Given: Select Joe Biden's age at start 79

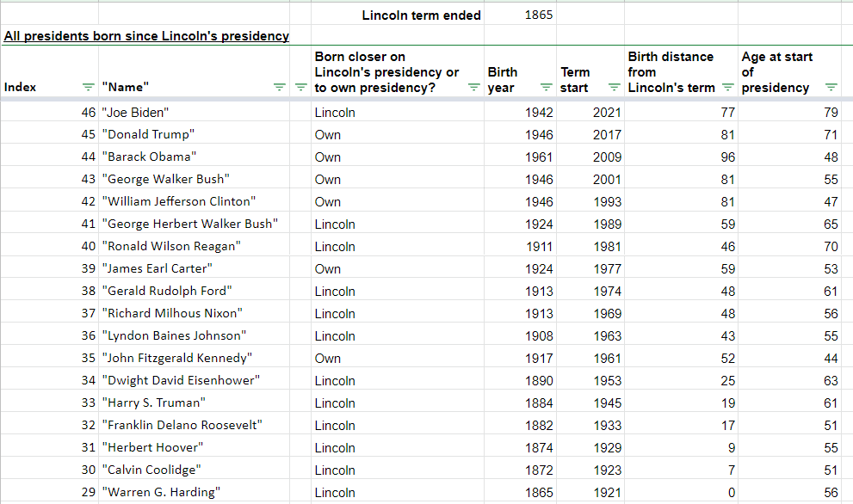Looking at the screenshot, I should (x=790, y=112).
